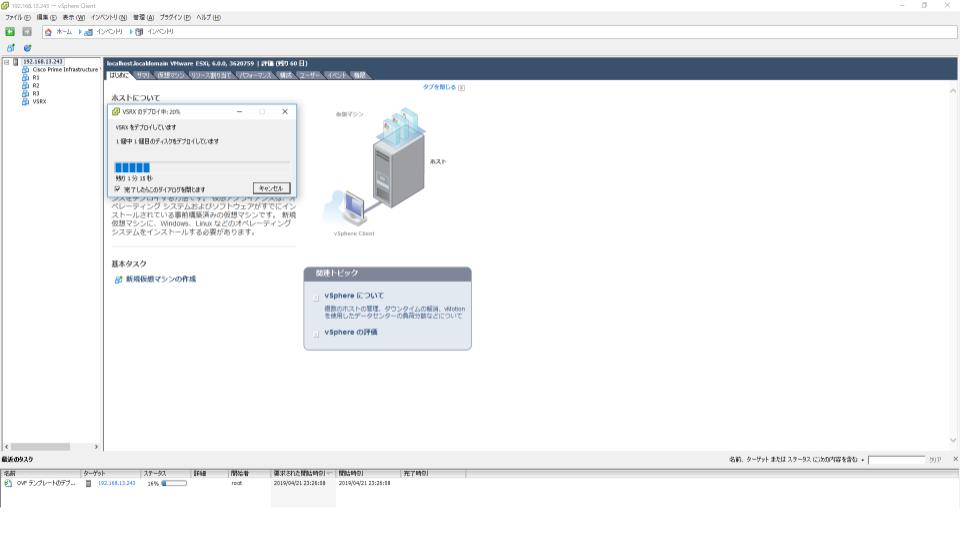The height and width of the screenshot is (540, 960).
Task: Click the green back navigation arrow
Action: tap(10, 31)
